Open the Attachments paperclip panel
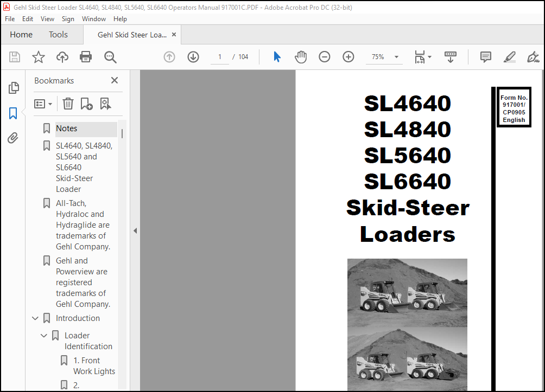The width and height of the screenshot is (545, 392). (x=13, y=138)
